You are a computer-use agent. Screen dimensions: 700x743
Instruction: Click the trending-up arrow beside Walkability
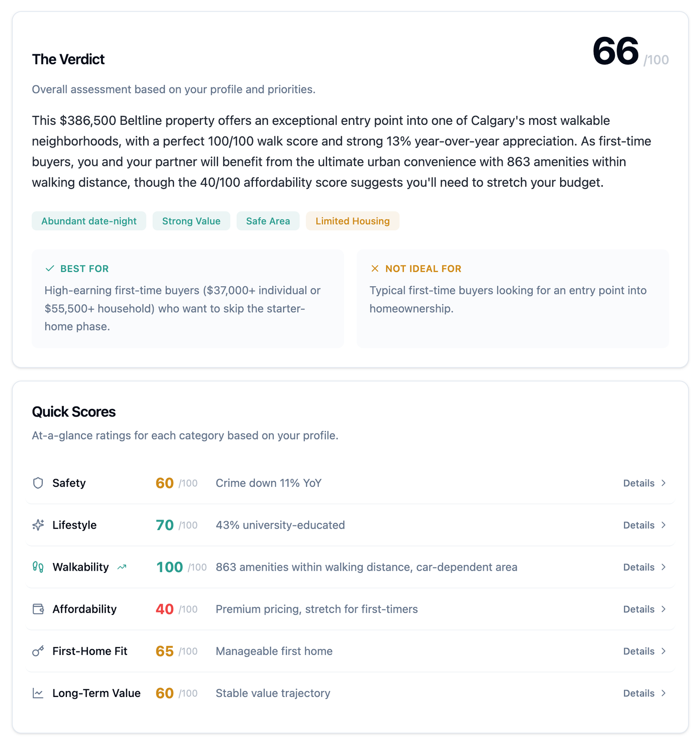pos(122,567)
